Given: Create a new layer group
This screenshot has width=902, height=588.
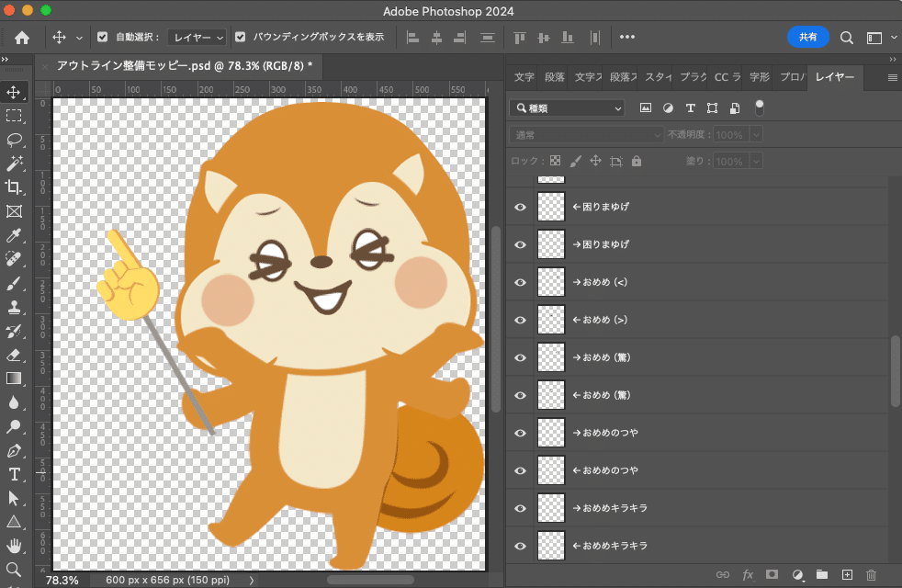Looking at the screenshot, I should click(822, 574).
